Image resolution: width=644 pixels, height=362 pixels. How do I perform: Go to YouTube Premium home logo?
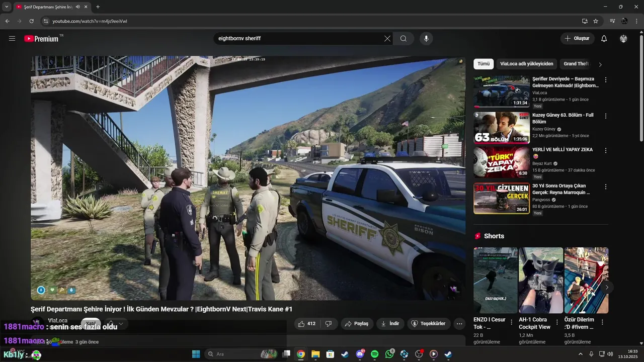click(x=41, y=39)
